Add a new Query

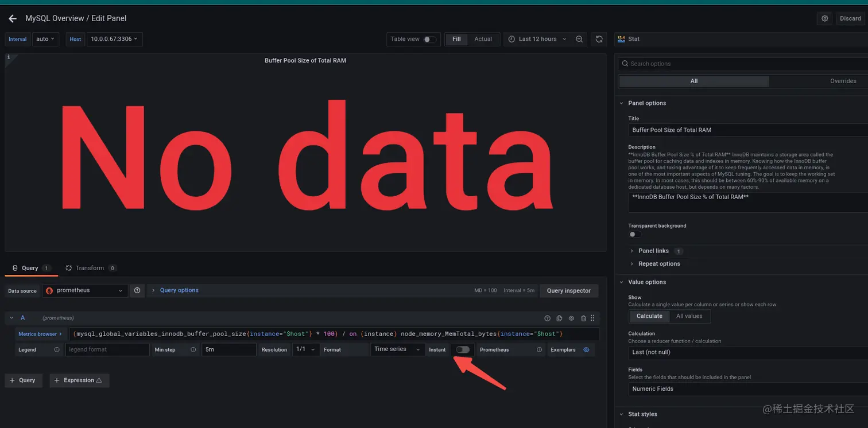click(24, 380)
